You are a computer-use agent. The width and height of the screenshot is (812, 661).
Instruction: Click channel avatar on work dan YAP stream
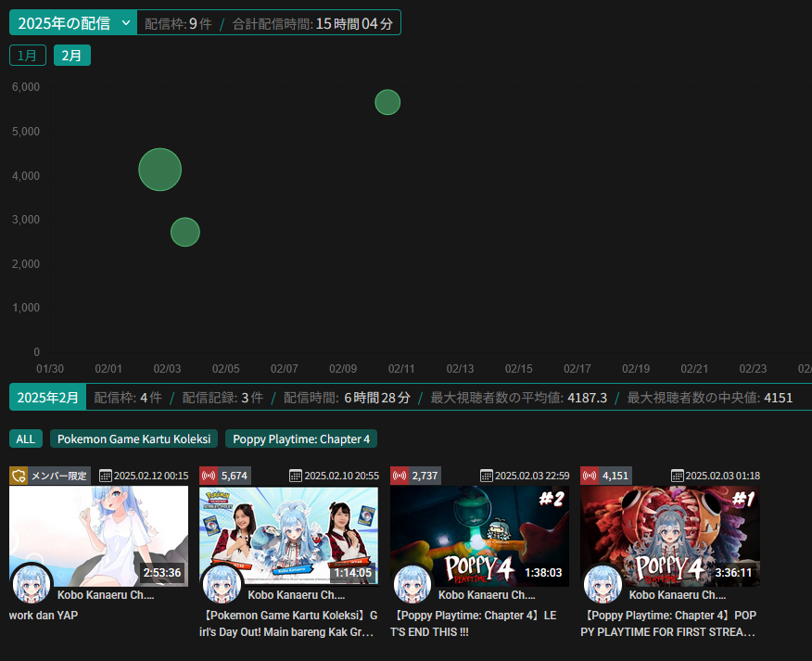(32, 585)
